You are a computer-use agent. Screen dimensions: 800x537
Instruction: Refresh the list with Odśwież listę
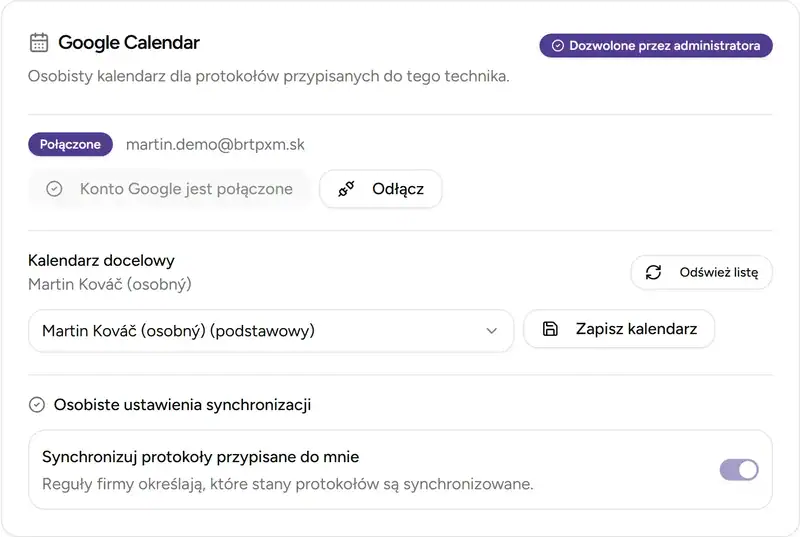(x=702, y=272)
